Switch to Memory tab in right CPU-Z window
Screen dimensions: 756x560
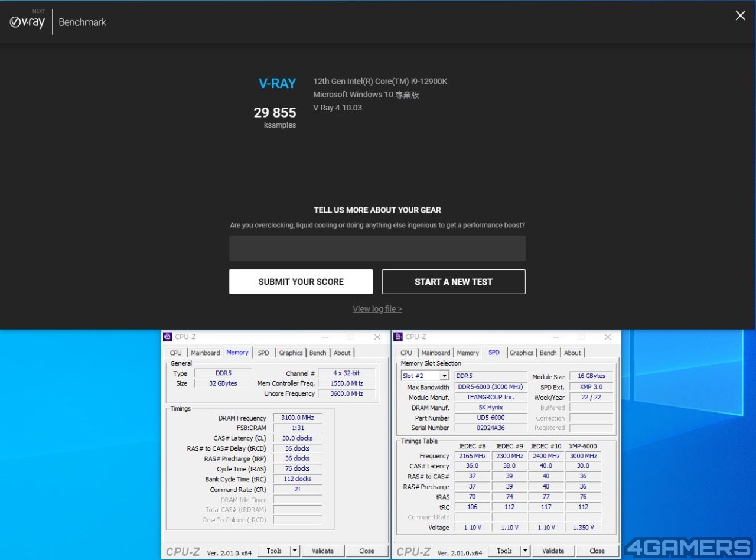[x=468, y=353]
